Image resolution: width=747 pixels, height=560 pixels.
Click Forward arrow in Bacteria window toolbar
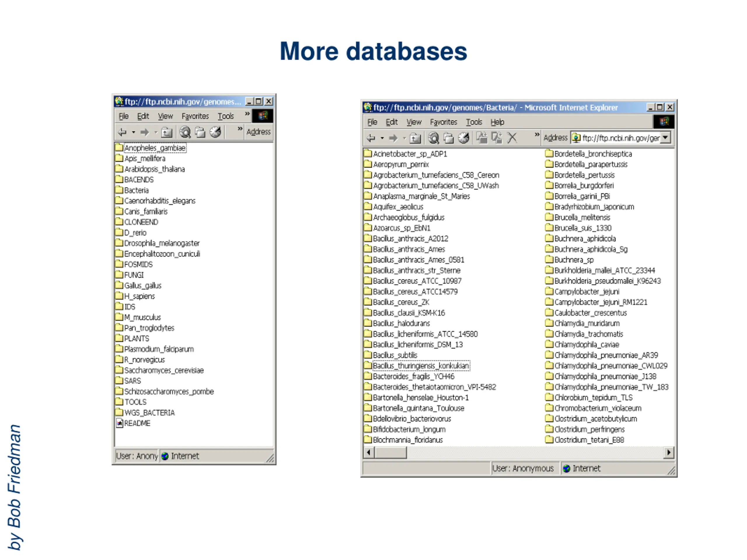click(x=393, y=138)
